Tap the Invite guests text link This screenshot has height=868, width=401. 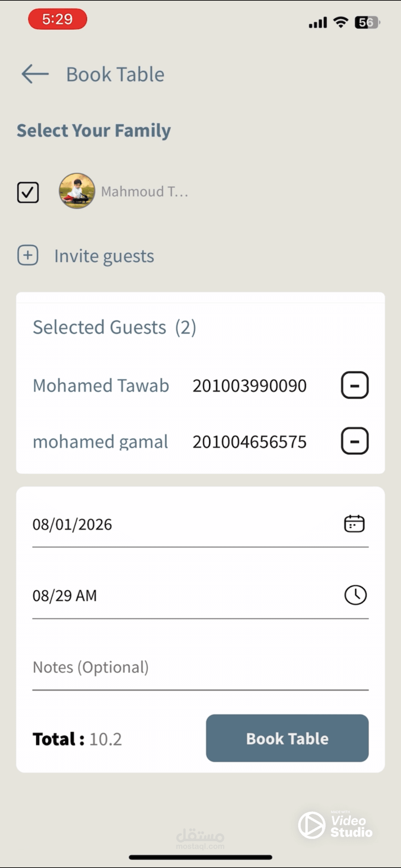pos(104,256)
